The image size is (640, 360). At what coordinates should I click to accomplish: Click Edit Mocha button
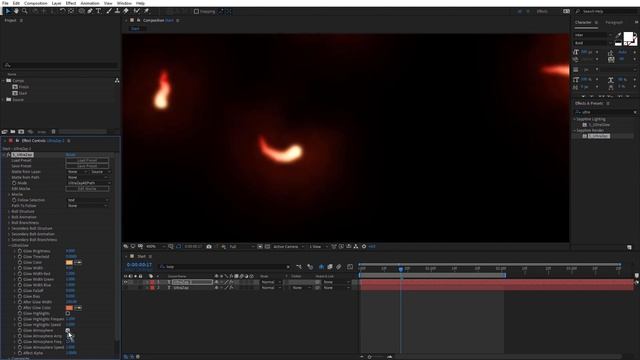(x=87, y=189)
